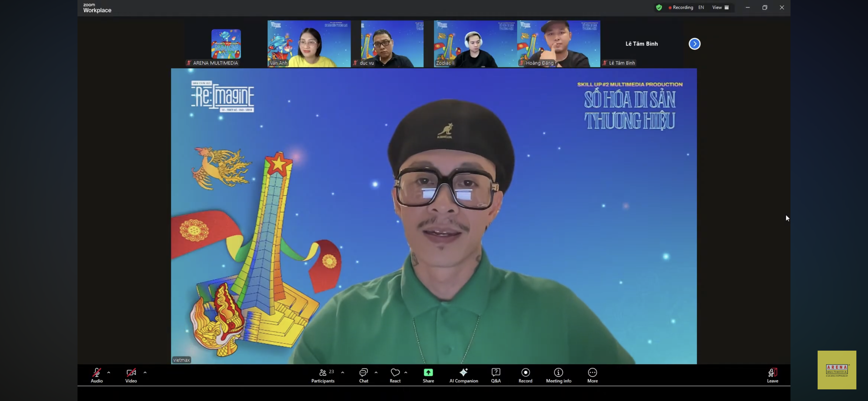Click the vietmax name label
Viewport: 868px width, 401px height.
coord(181,360)
